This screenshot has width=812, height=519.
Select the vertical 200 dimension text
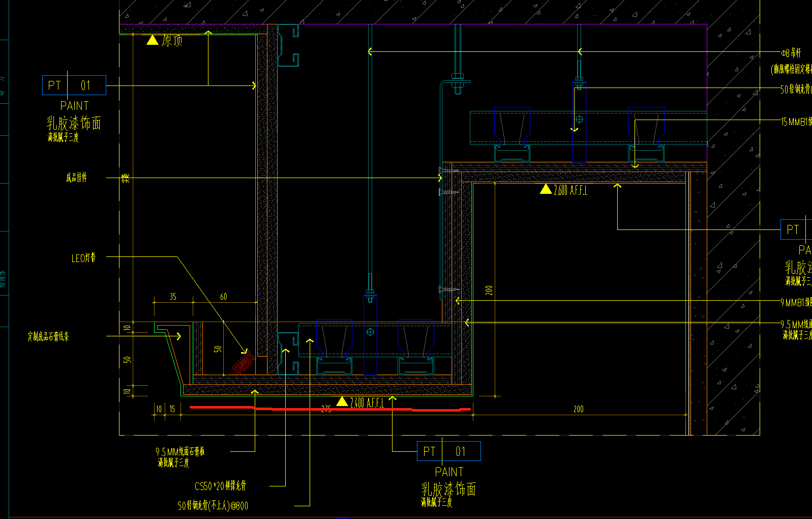pos(489,290)
